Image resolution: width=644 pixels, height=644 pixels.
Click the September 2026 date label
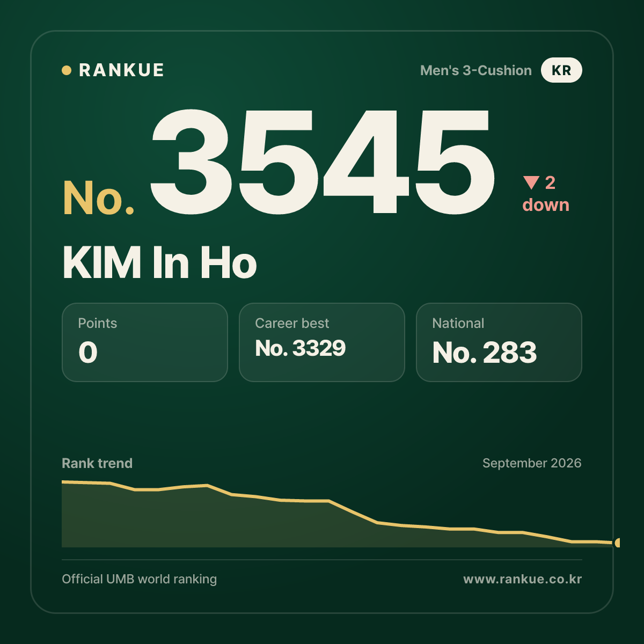tap(532, 463)
